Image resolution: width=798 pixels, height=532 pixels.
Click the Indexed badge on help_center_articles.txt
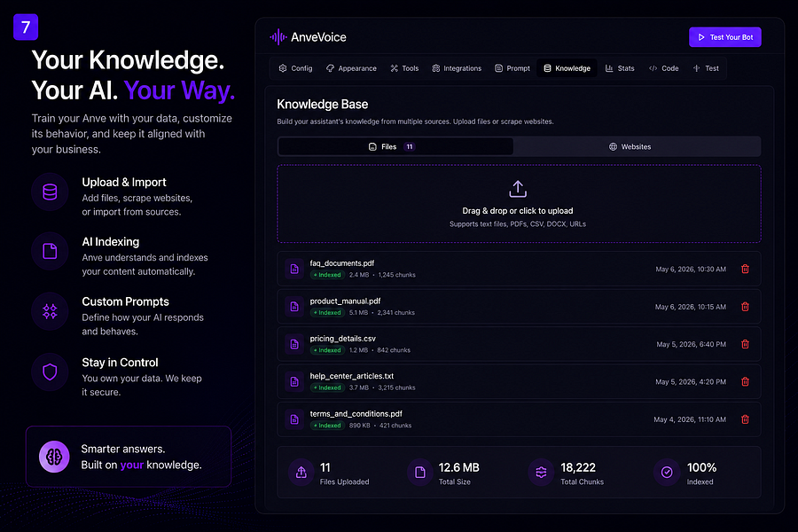pos(328,388)
